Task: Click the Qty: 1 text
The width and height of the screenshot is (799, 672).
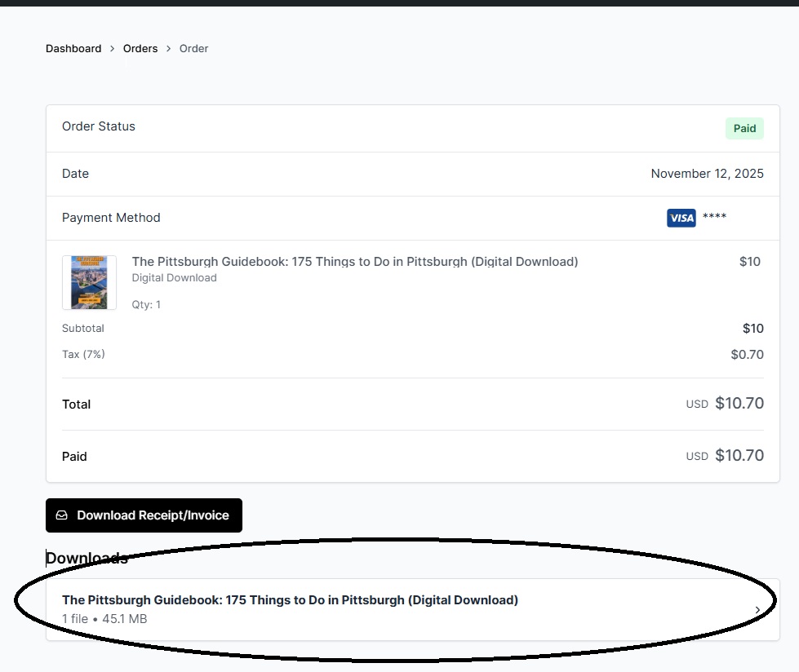Action: (x=146, y=305)
